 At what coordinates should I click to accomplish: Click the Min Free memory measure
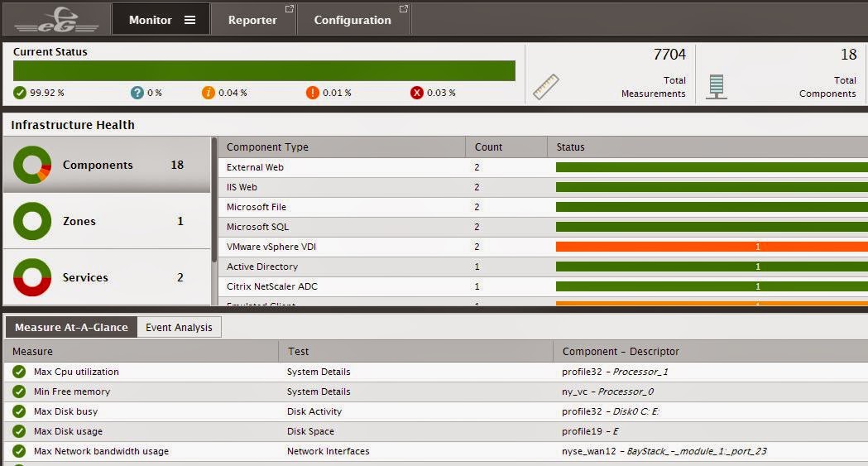click(72, 392)
